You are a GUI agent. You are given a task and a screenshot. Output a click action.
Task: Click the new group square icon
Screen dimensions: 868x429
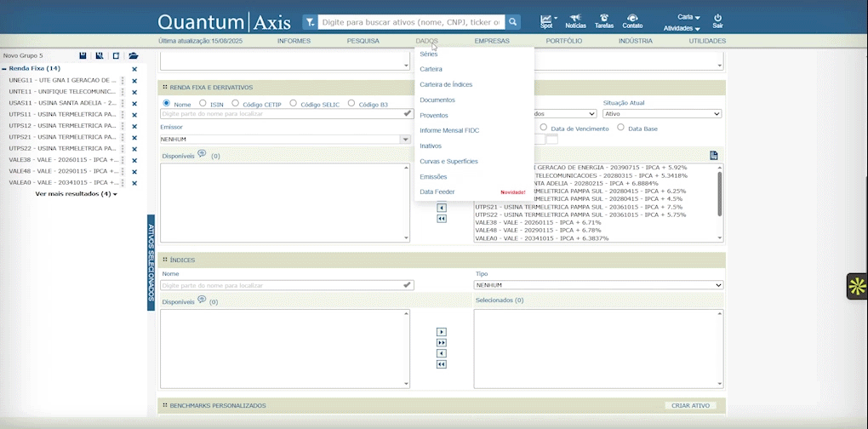117,56
